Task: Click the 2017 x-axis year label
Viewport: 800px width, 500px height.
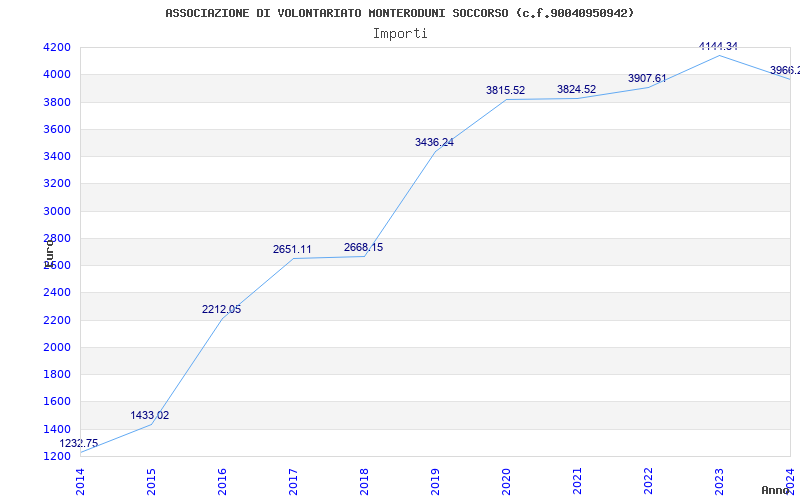Action: pos(293,482)
